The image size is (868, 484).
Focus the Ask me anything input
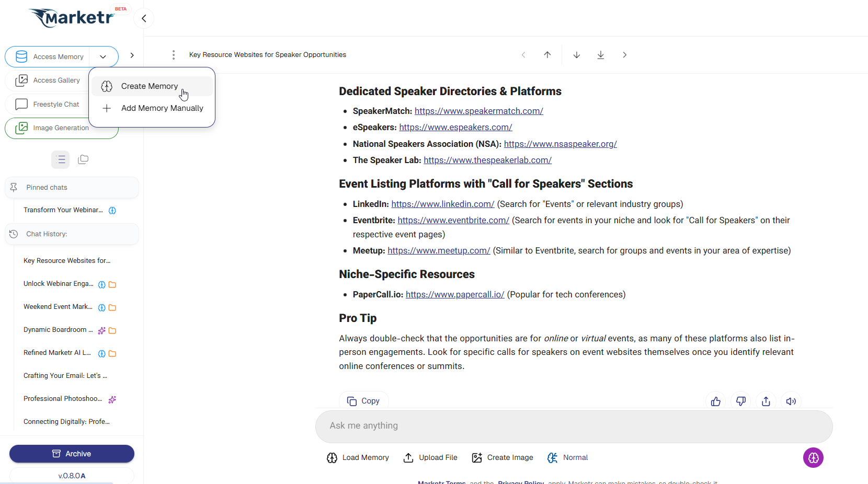point(574,427)
